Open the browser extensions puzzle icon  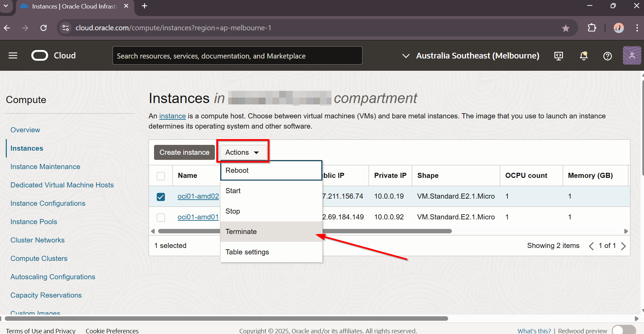(x=592, y=28)
